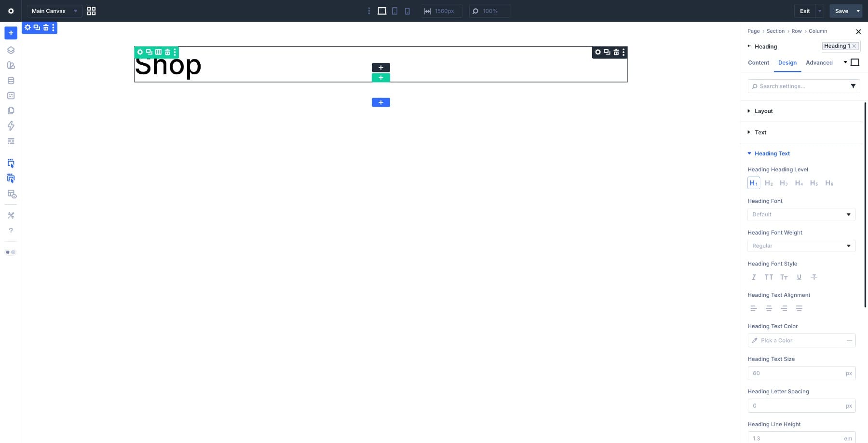
Task: Switch to the Advanced tab
Action: coord(819,63)
